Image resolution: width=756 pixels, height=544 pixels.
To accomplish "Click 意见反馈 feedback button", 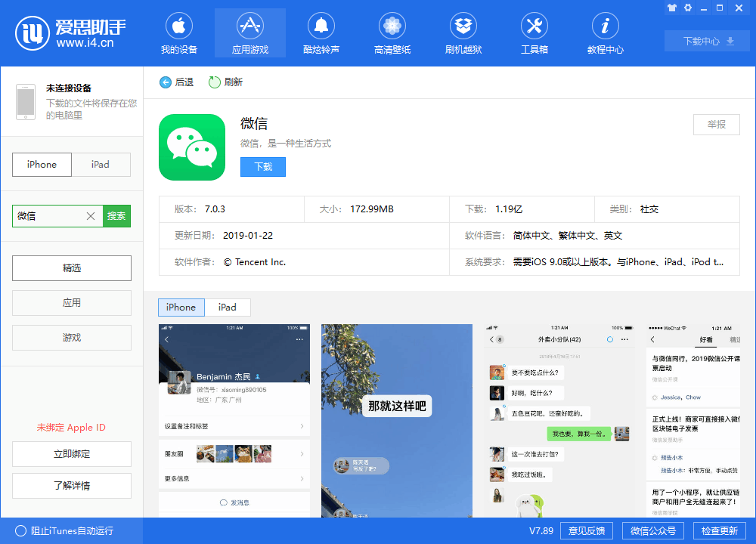I will (587, 531).
